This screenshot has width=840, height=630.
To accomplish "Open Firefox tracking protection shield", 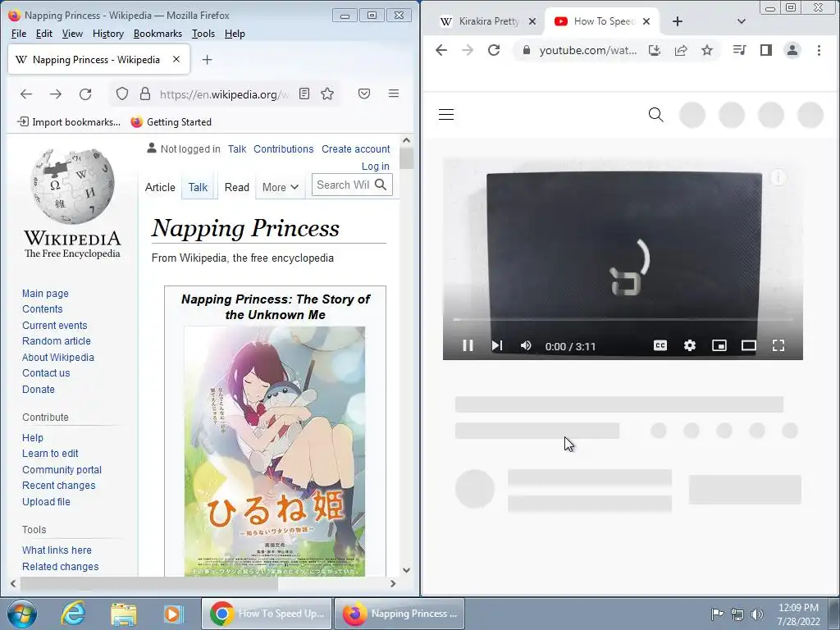I will pyautogui.click(x=122, y=94).
